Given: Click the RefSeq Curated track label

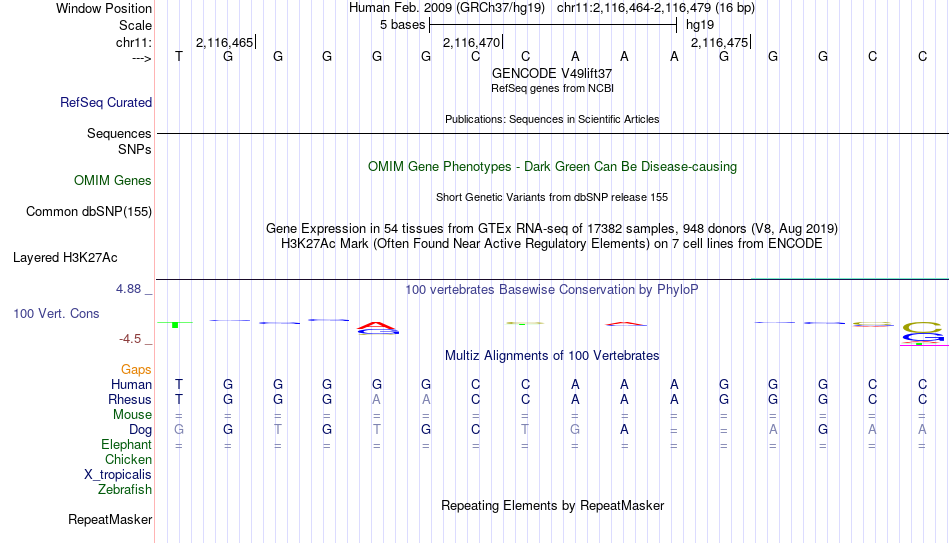Looking at the screenshot, I should click(105, 102).
